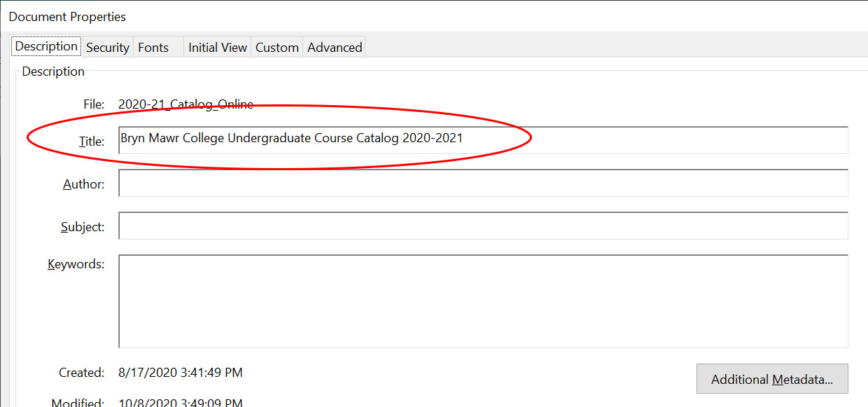The image size is (868, 407).
Task: Select the created date 8/17/2020 3:41:49 PM
Action: click(x=181, y=373)
